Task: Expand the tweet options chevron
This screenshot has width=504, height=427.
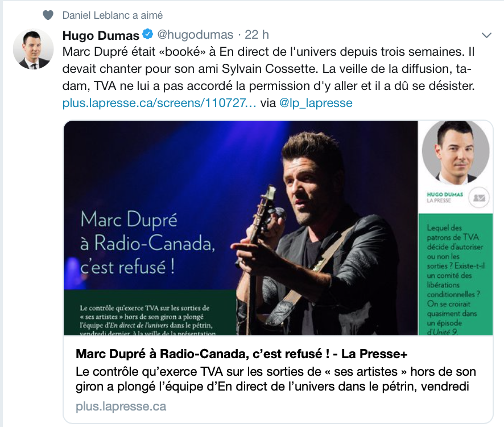Action: pos(486,35)
